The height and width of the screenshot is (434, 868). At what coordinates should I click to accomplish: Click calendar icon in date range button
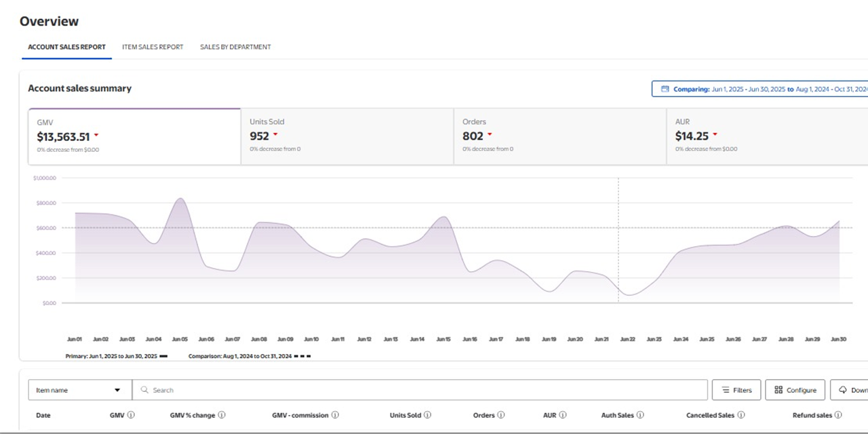665,89
